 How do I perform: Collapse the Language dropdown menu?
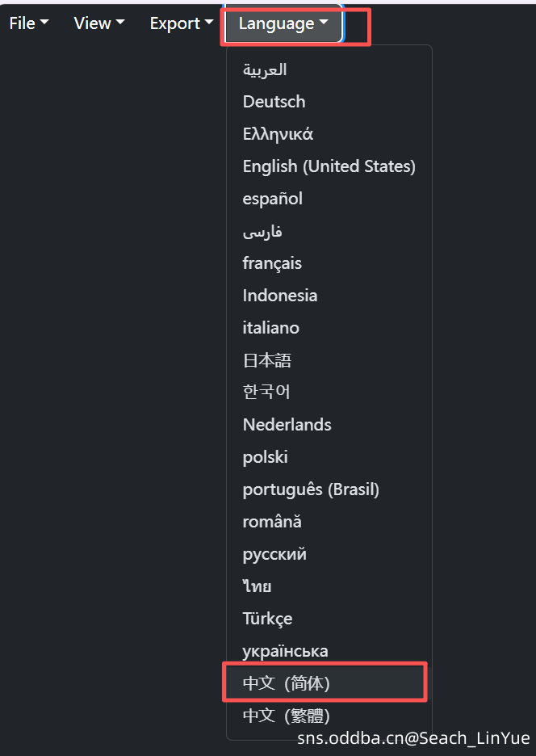pyautogui.click(x=283, y=24)
